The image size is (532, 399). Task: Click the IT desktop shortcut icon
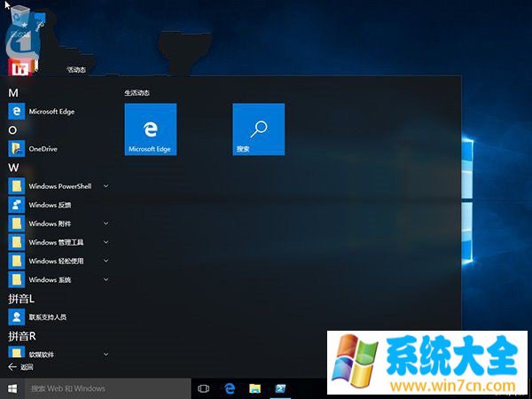20,67
